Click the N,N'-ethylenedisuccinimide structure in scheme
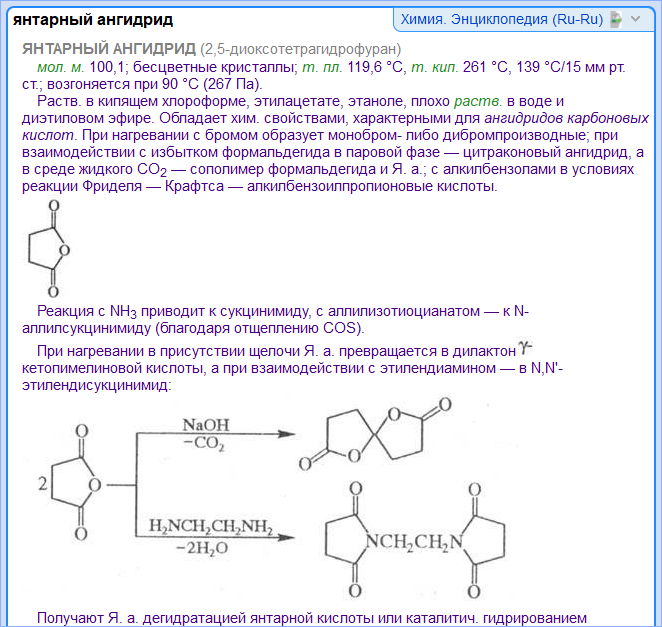This screenshot has width=662, height=627. (412, 541)
